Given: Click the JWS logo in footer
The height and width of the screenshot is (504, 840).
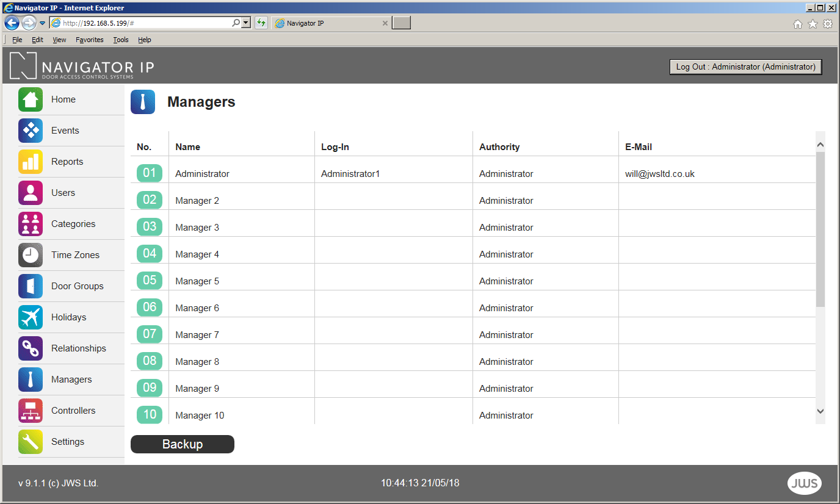Looking at the screenshot, I should (x=805, y=483).
